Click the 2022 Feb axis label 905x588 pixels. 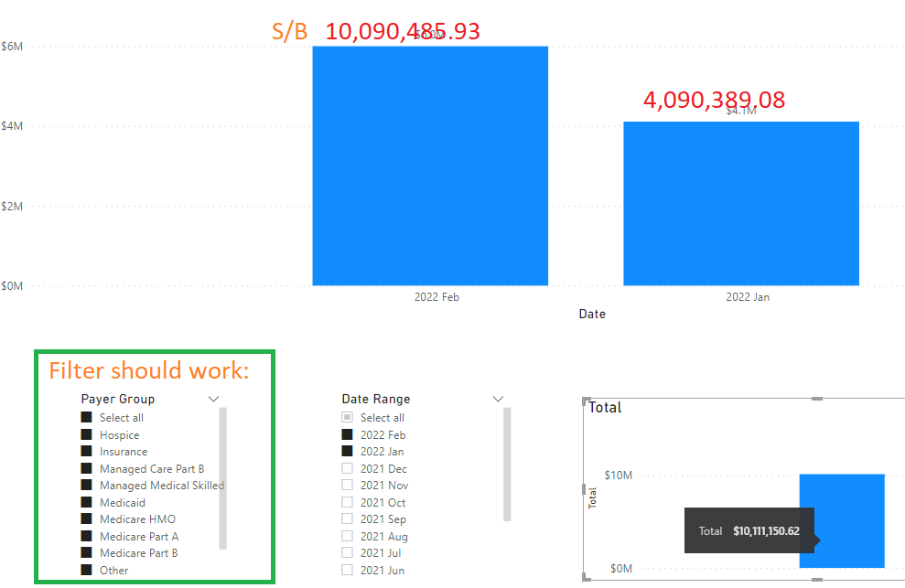click(x=436, y=297)
